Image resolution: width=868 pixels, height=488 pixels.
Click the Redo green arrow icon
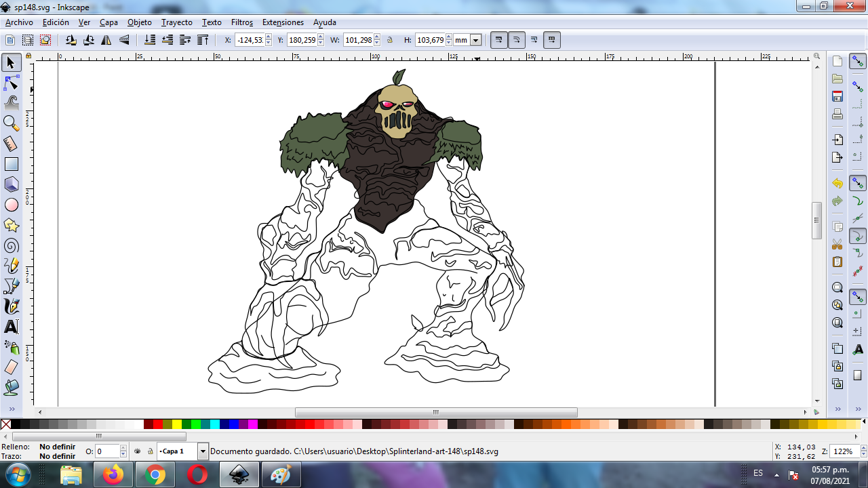pos(837,201)
